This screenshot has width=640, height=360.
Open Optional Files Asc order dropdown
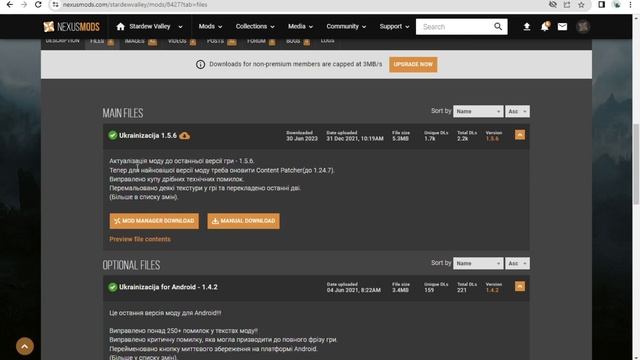(517, 263)
